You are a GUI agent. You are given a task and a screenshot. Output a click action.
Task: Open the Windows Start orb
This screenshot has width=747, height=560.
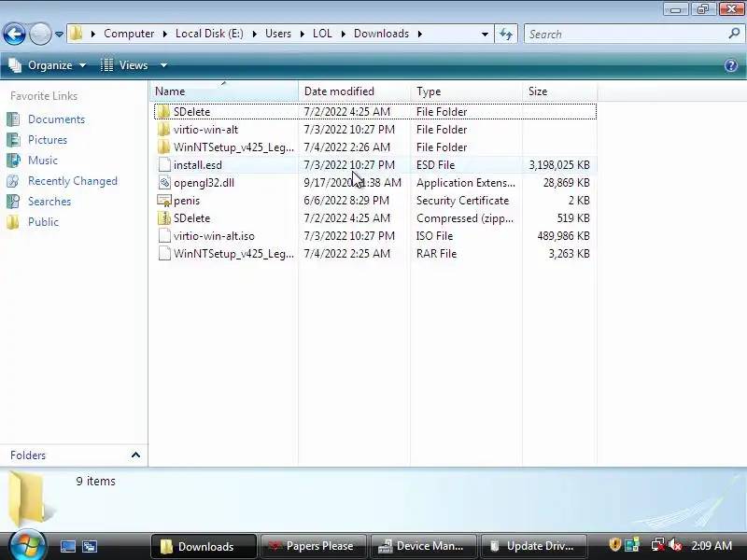(27, 545)
